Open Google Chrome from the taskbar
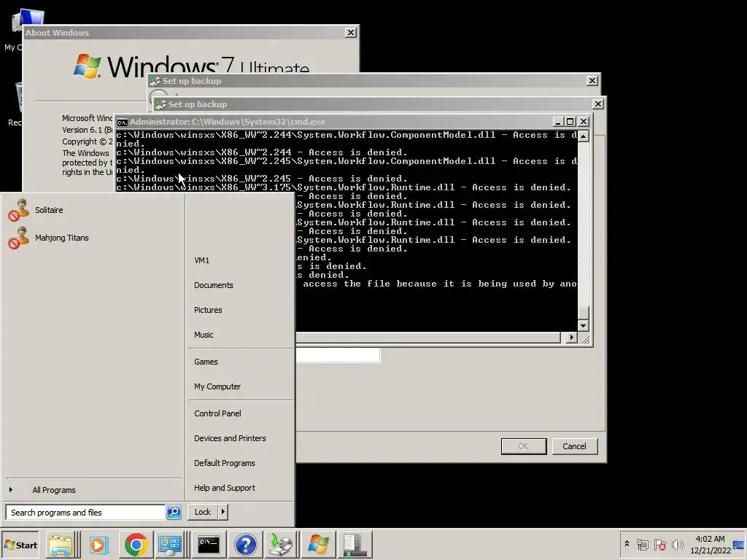The image size is (747, 560). [136, 545]
